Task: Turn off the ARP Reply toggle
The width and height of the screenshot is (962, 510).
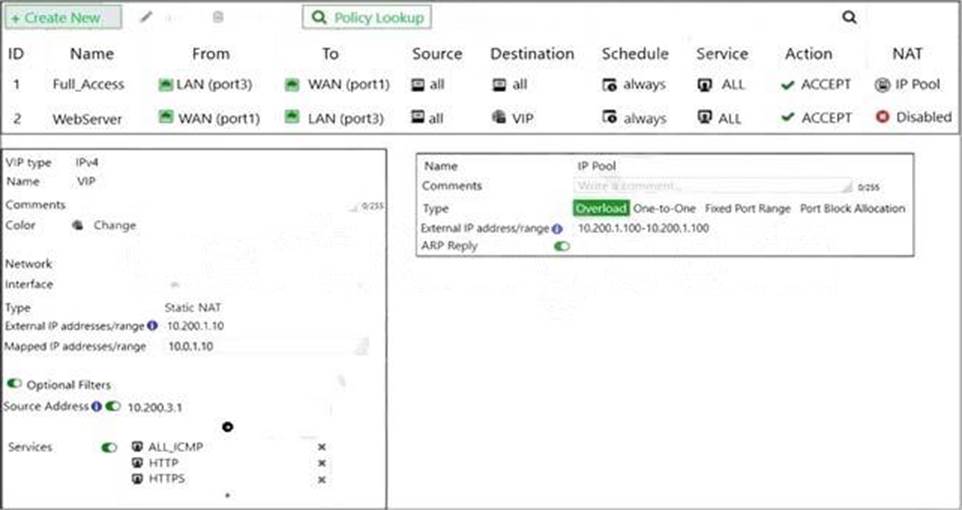Action: tap(562, 246)
